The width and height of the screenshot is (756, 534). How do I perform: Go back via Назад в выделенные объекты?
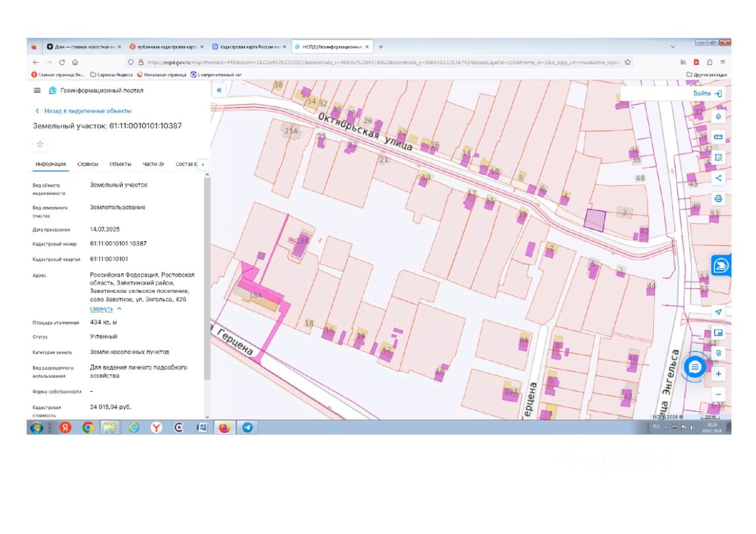pos(83,111)
